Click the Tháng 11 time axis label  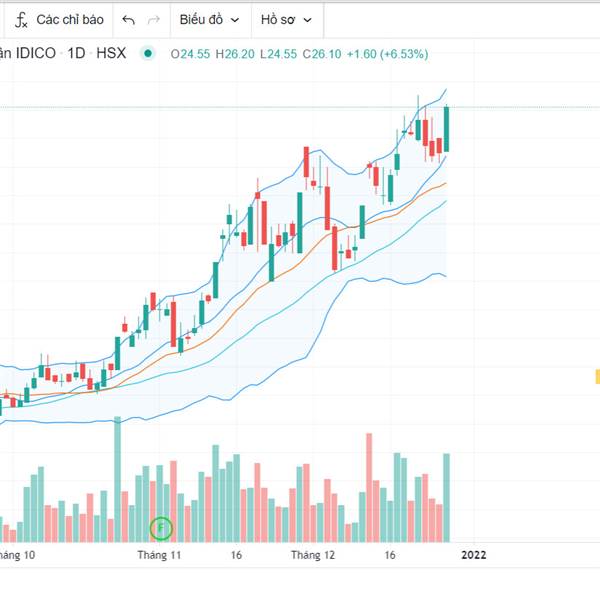pos(159,555)
